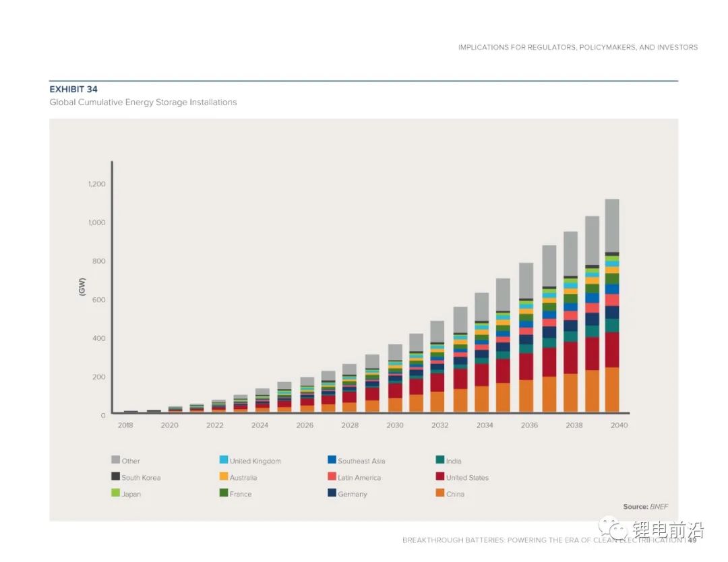This screenshot has width=728, height=562.
Task: Pick the United States legend swatch
Action: click(439, 476)
